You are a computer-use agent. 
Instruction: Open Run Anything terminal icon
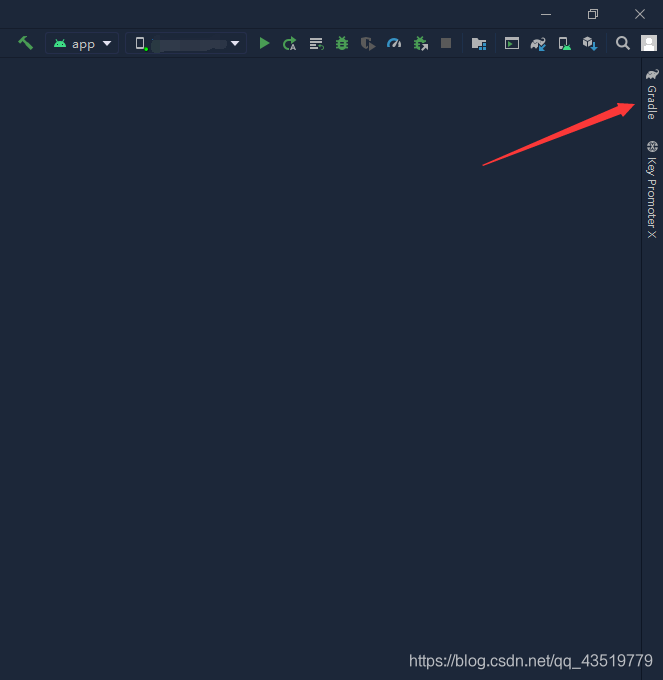512,43
